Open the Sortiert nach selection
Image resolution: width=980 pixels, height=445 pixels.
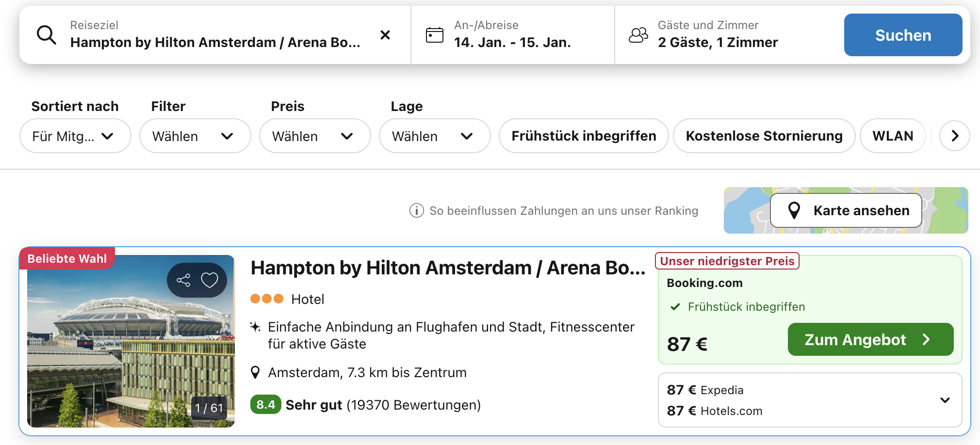[75, 136]
